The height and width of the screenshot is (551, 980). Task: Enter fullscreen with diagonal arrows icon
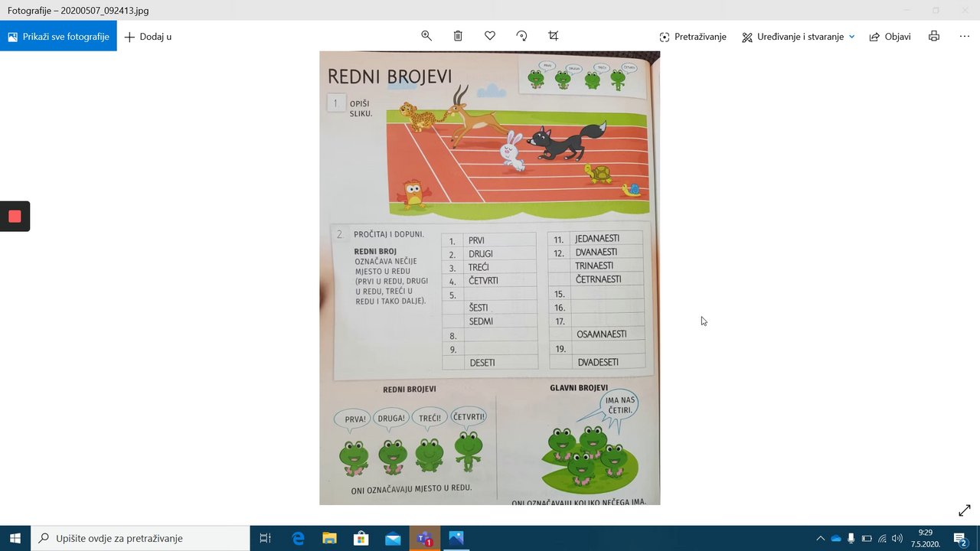[964, 510]
